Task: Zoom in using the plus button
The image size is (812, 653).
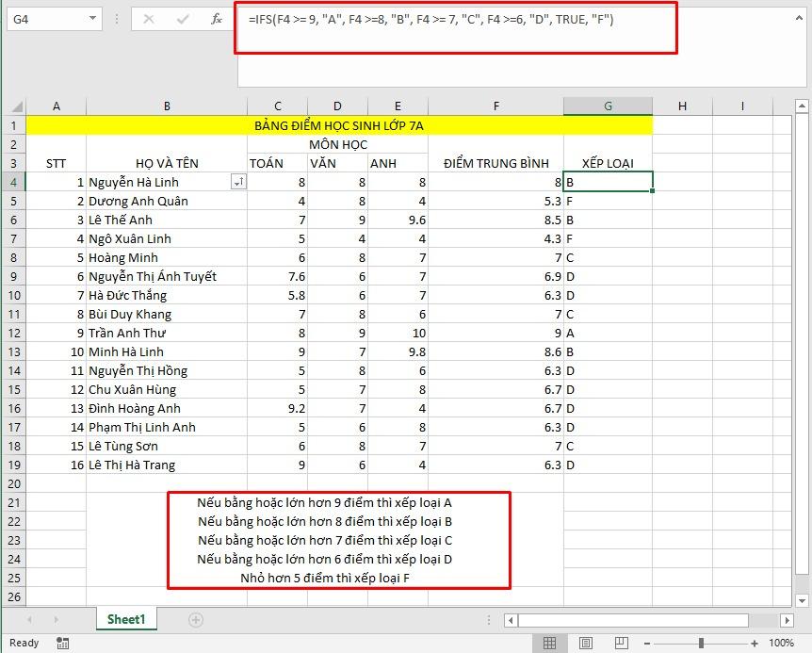Action: pyautogui.click(x=755, y=643)
